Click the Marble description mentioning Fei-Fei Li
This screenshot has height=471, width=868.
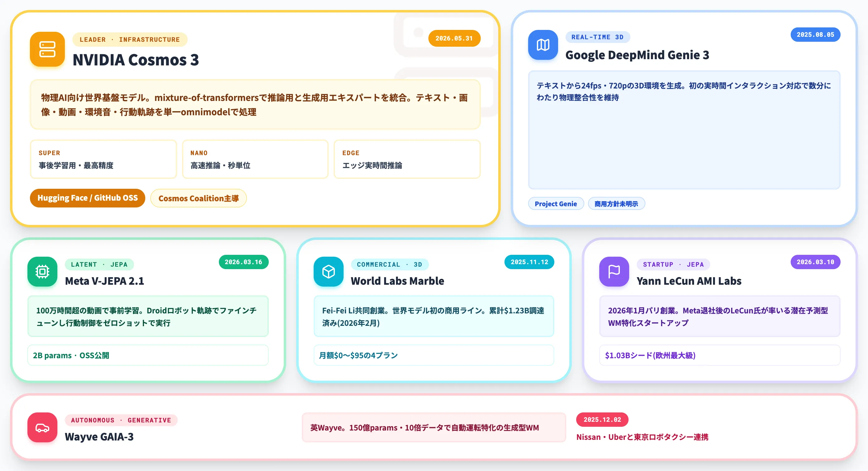[434, 316]
